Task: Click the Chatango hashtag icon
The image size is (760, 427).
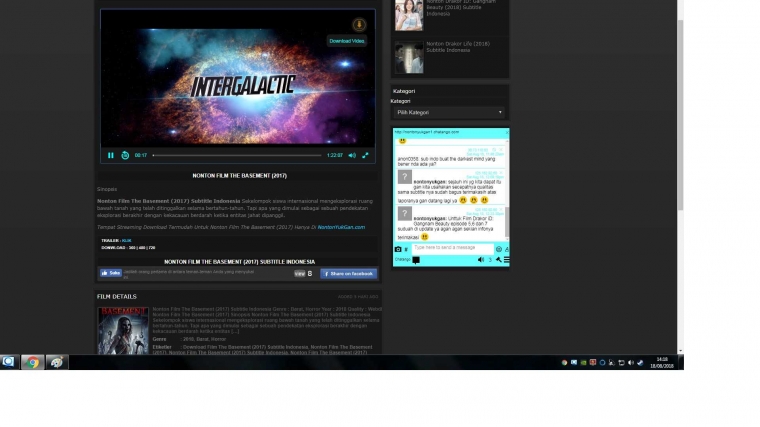Action: [406, 250]
